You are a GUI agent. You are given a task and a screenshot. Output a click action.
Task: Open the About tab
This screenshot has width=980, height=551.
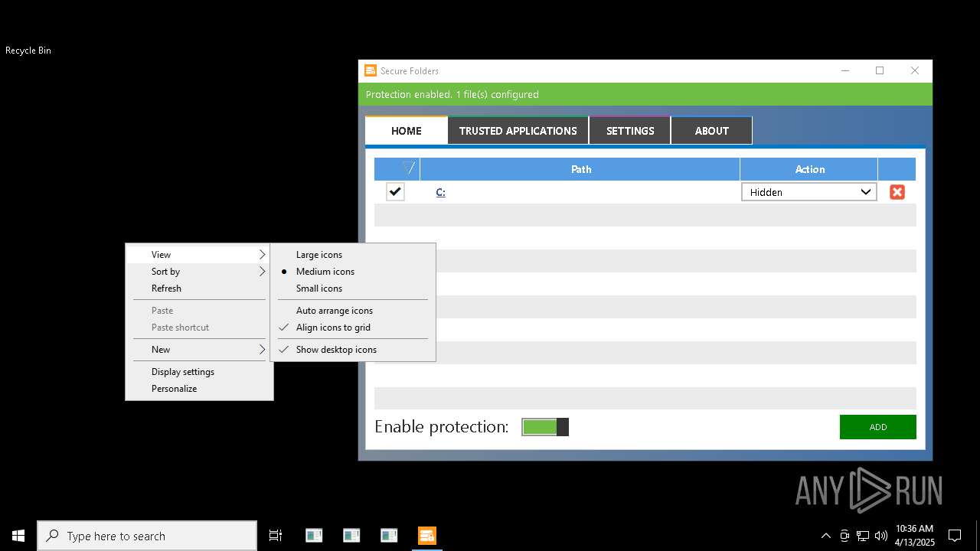(711, 131)
